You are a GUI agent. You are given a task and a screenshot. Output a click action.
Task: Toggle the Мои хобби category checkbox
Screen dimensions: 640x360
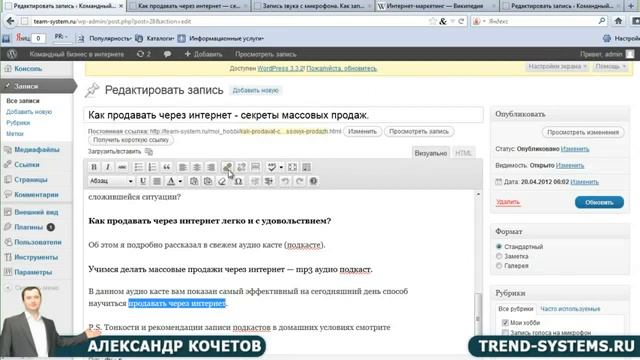click(505, 322)
